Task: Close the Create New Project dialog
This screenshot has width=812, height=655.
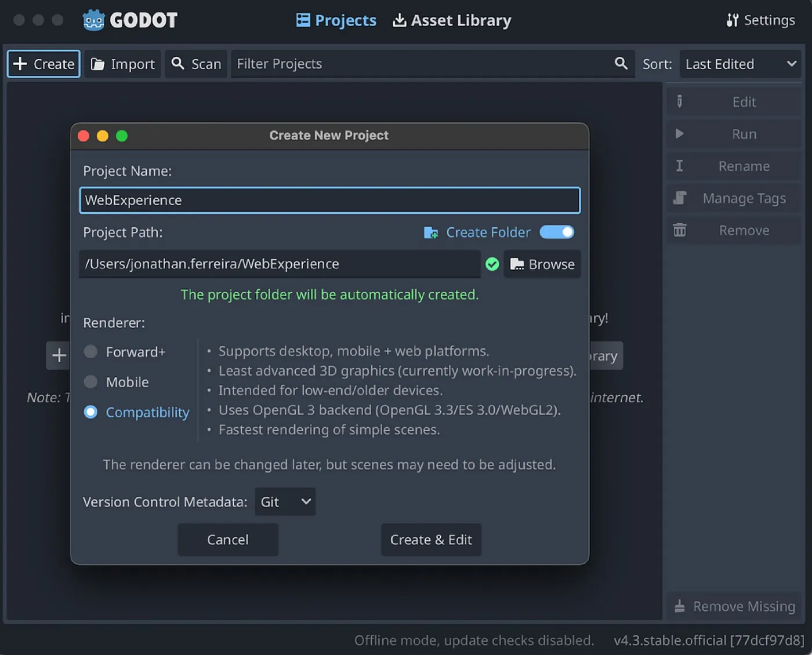Action: click(84, 136)
